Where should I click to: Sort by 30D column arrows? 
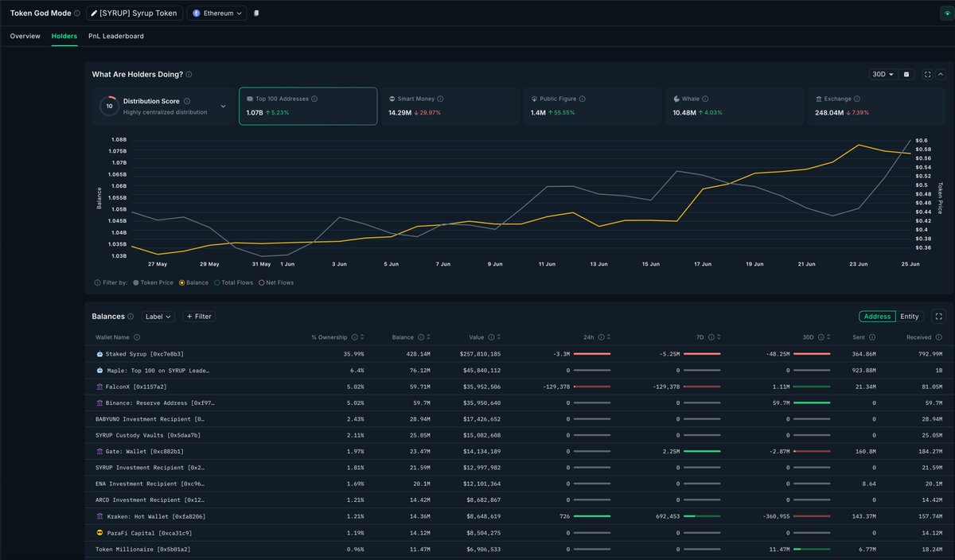(830, 337)
